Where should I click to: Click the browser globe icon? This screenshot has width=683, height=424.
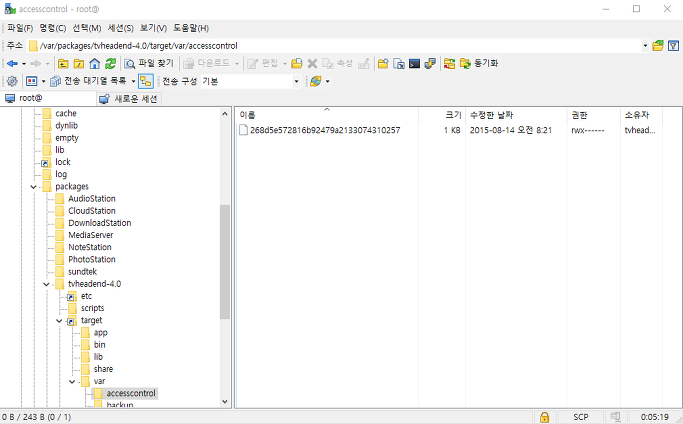tap(316, 81)
